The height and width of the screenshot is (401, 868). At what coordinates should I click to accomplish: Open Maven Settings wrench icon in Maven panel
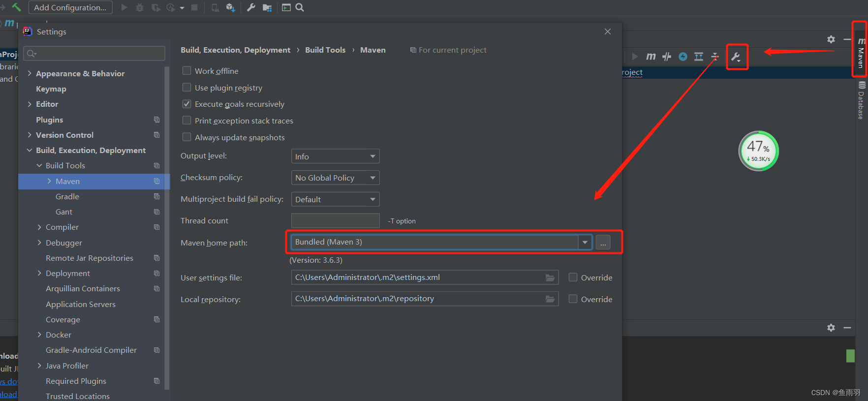click(736, 57)
